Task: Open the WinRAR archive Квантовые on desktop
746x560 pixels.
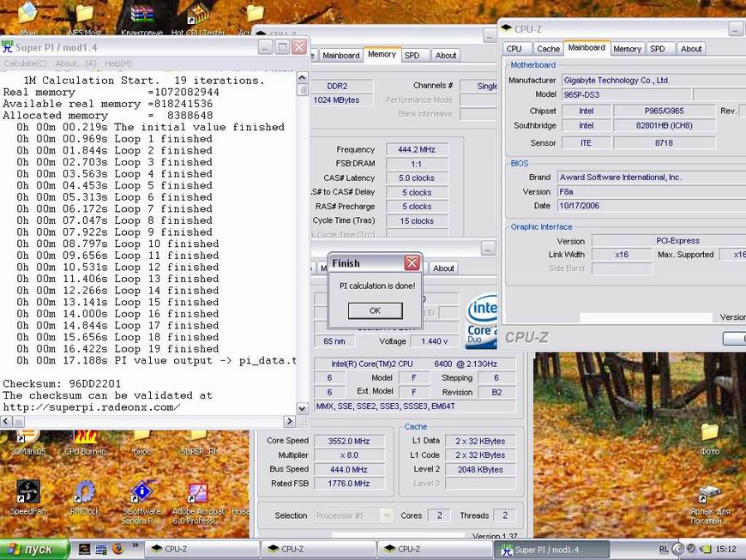Action: [141, 15]
